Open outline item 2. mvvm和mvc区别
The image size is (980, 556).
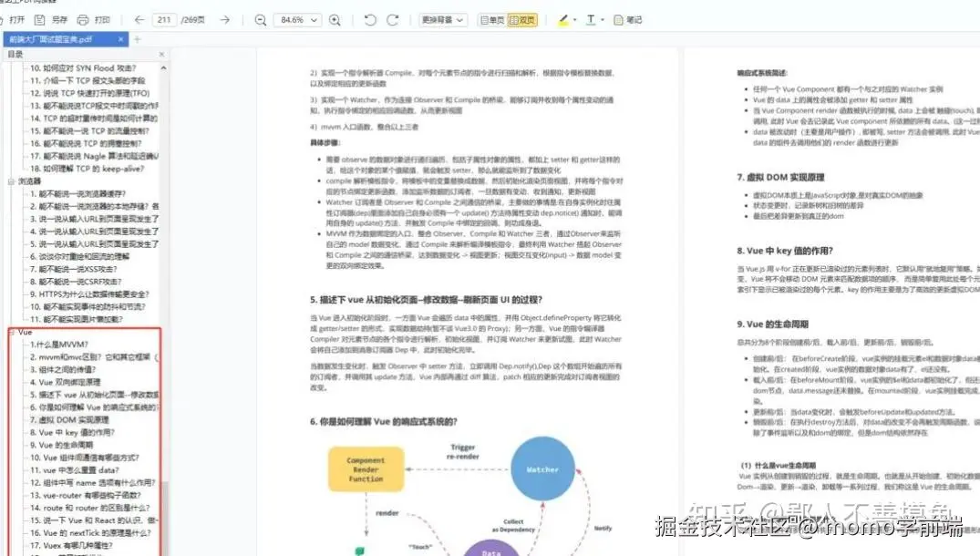[x=94, y=357]
